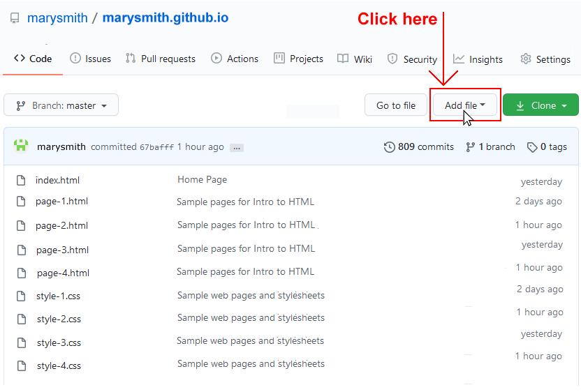This screenshot has height=392, width=581.
Task: Go to the Actions tab
Action: [235, 59]
